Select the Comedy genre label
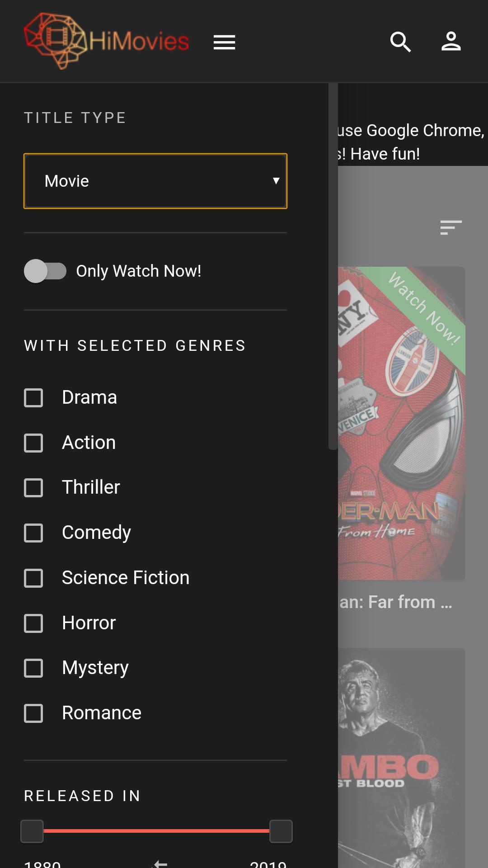The width and height of the screenshot is (488, 868). [96, 533]
